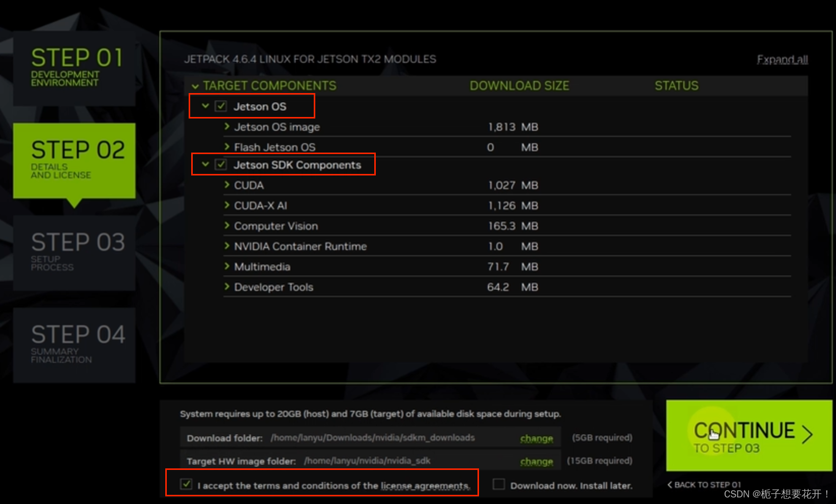Image resolution: width=836 pixels, height=504 pixels.
Task: Select the 1,027 MB CUDA size value
Action: click(x=513, y=185)
